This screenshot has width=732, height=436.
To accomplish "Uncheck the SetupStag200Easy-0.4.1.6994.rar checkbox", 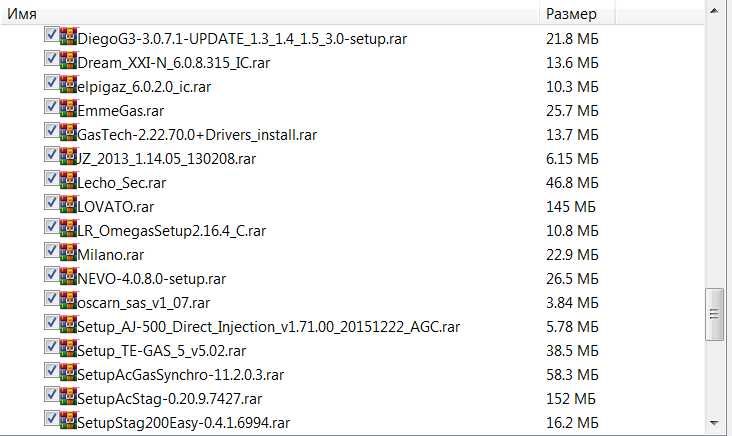I will click(51, 420).
